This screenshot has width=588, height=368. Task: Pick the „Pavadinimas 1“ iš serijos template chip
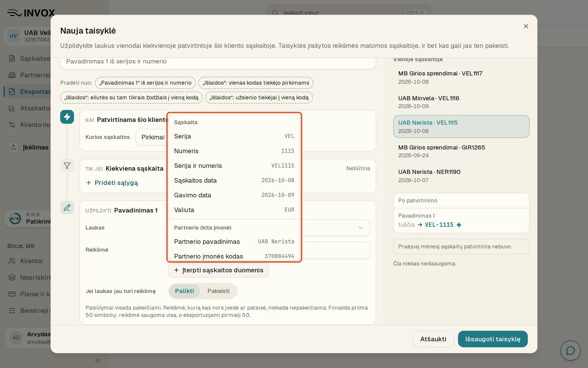point(145,83)
